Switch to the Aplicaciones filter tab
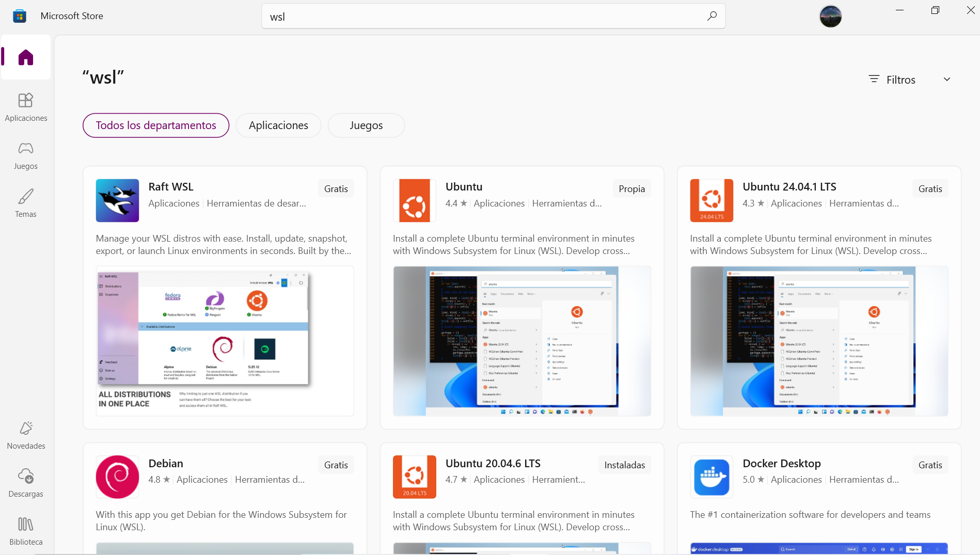This screenshot has height=555, width=980. (x=278, y=125)
